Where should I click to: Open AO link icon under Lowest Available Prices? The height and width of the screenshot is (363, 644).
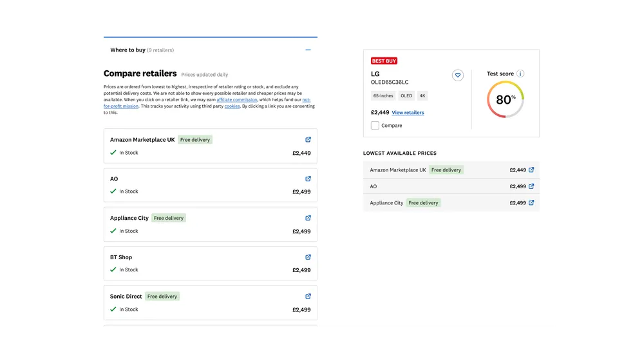[531, 186]
